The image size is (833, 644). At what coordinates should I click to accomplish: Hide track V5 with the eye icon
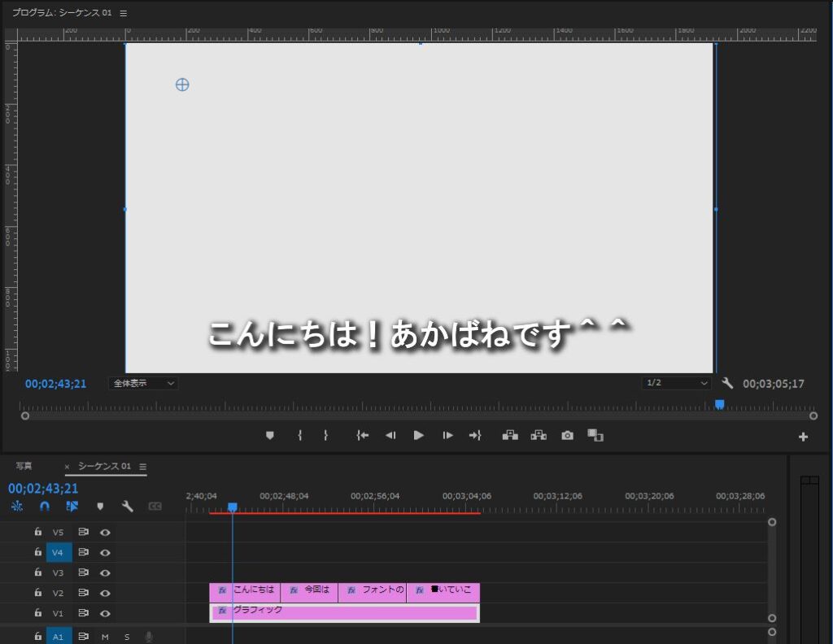[x=105, y=533]
